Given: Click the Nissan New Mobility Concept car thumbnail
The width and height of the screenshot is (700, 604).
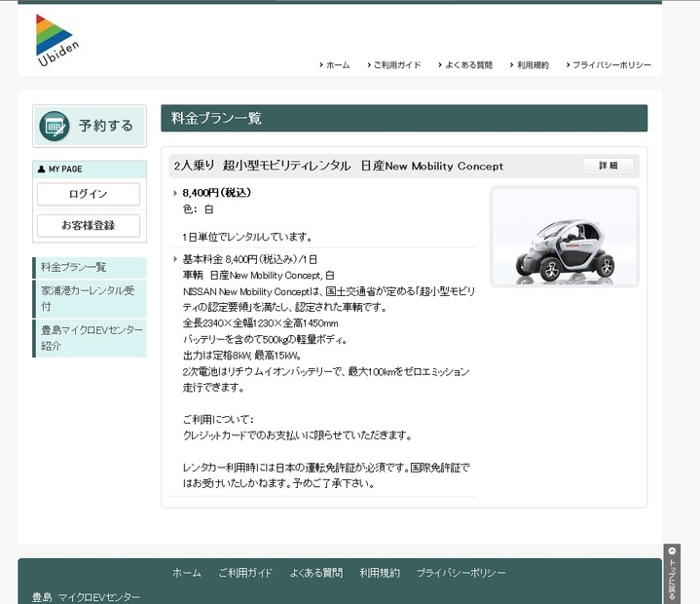Looking at the screenshot, I should pyautogui.click(x=565, y=237).
